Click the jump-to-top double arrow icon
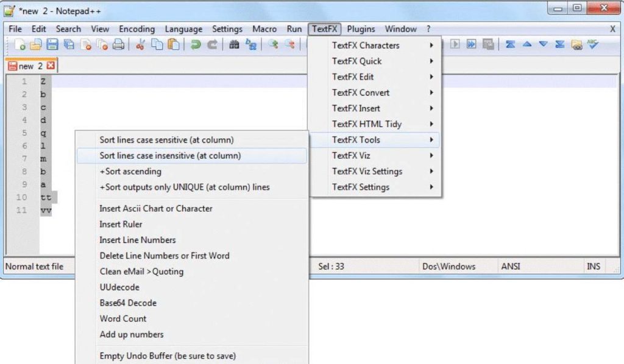 510,44
